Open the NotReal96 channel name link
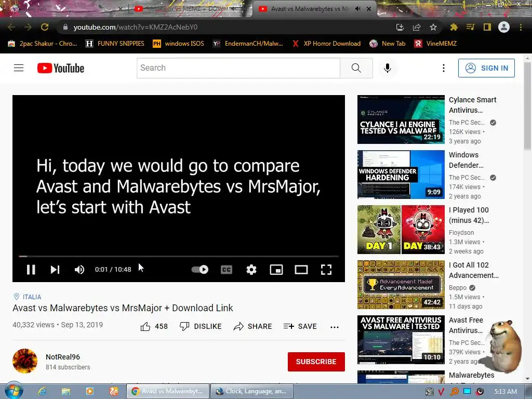 63,357
